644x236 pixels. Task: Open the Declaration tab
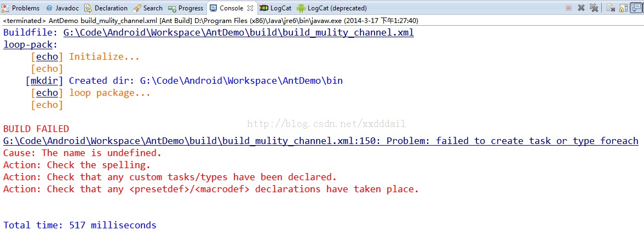pyautogui.click(x=106, y=8)
